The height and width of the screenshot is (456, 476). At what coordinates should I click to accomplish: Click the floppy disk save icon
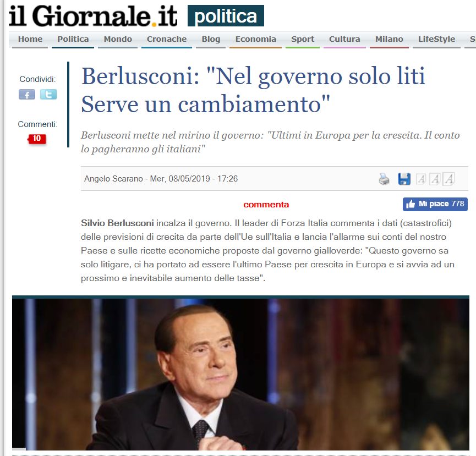404,179
